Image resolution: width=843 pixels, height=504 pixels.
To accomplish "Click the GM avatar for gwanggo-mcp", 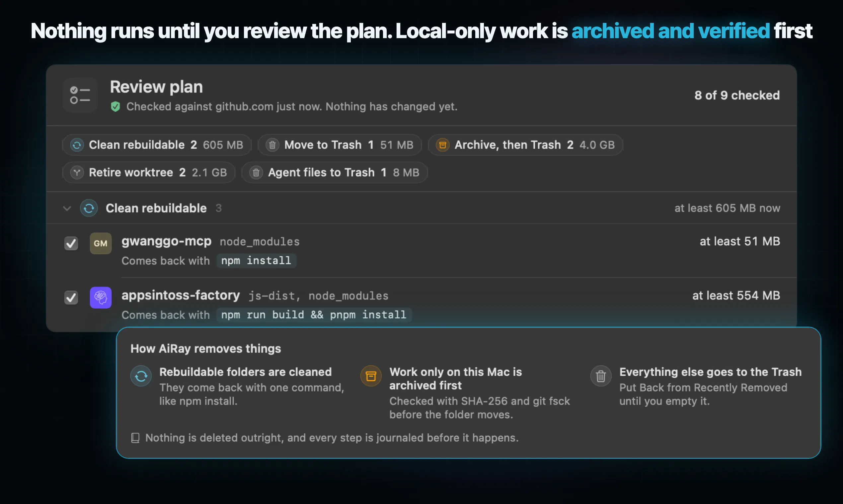I will (101, 243).
